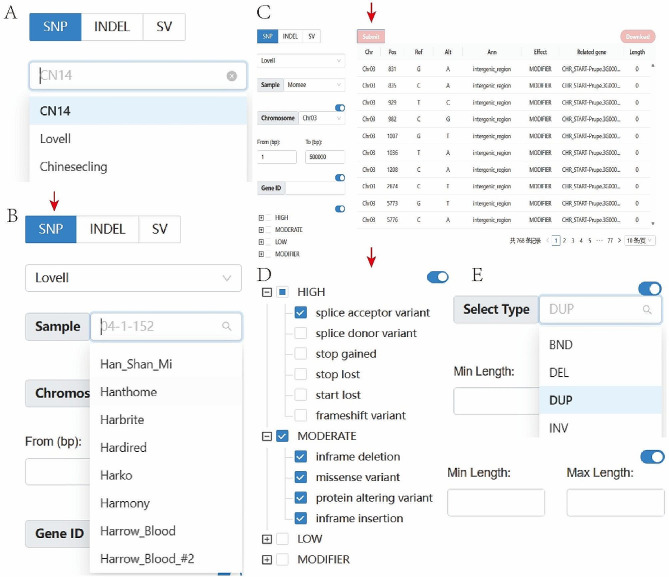Check MODIFIER group checkbox in panel D
Image resolution: width=669 pixels, height=577 pixels.
[282, 560]
